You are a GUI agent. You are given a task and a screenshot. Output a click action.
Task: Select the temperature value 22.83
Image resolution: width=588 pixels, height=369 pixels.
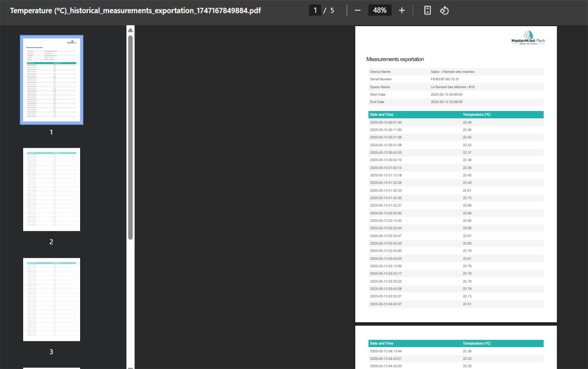coord(467,244)
